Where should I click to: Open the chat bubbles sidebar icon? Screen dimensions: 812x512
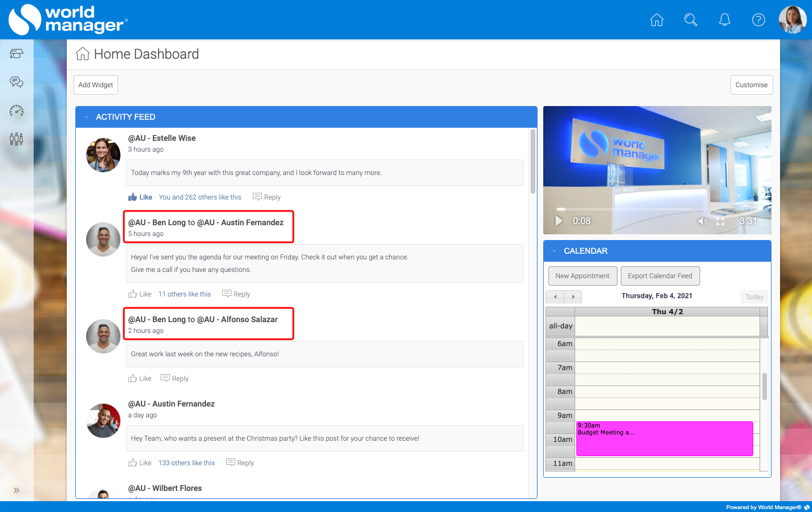click(17, 82)
